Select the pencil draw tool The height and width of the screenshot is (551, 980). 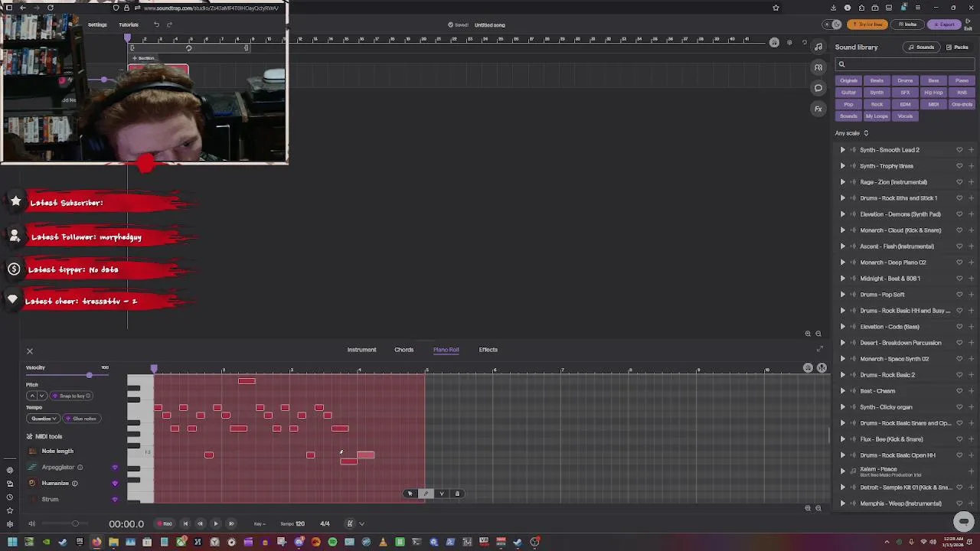426,494
